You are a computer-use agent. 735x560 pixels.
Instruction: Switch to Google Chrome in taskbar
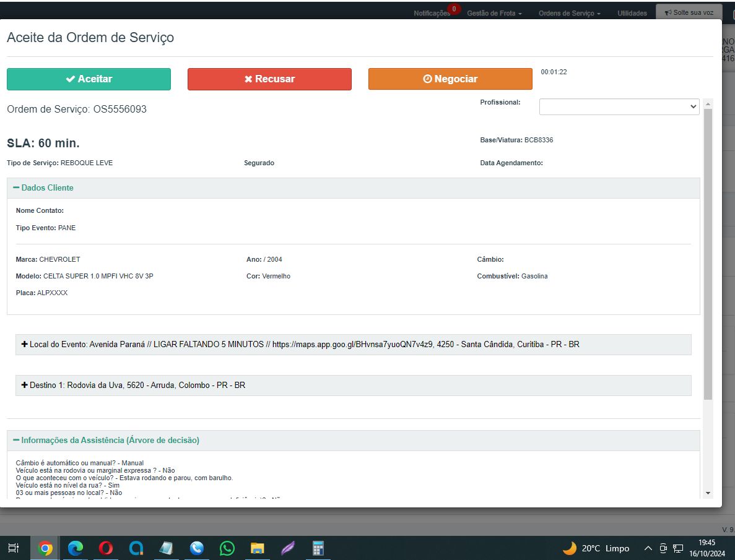(45, 548)
